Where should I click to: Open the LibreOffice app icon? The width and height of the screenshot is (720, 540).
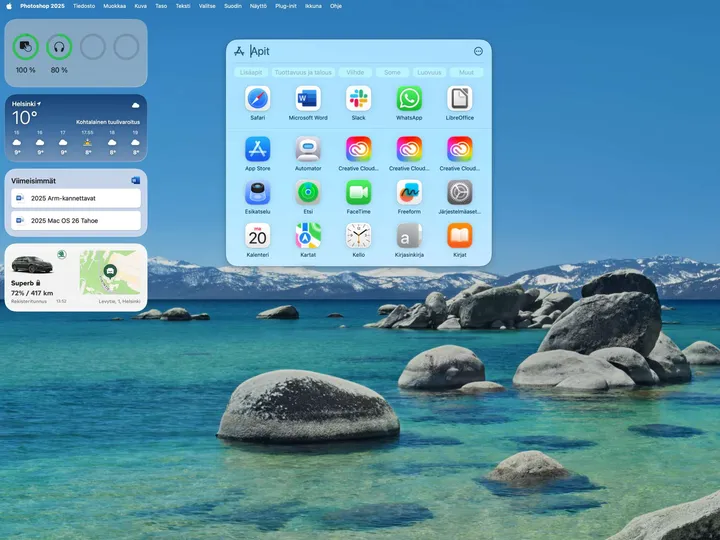pos(460,99)
